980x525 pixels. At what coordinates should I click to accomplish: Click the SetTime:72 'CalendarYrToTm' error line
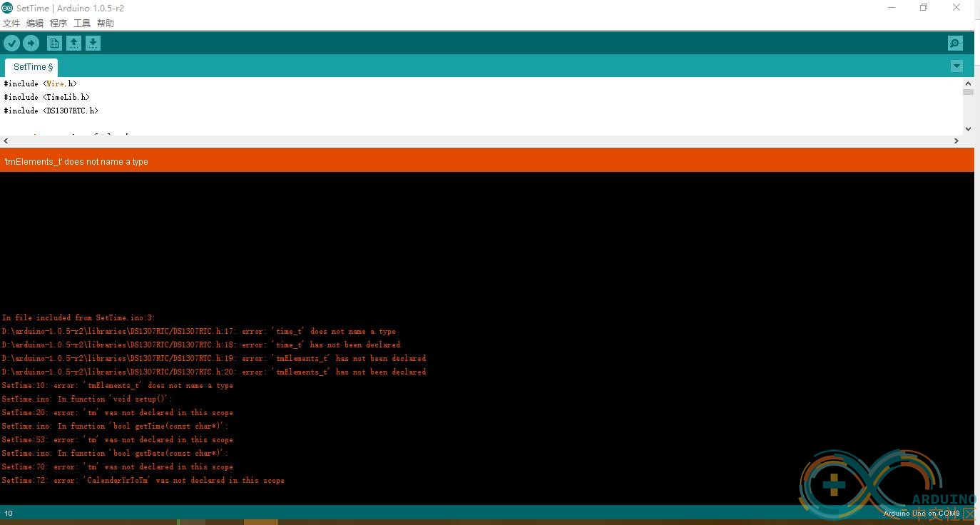(x=143, y=480)
